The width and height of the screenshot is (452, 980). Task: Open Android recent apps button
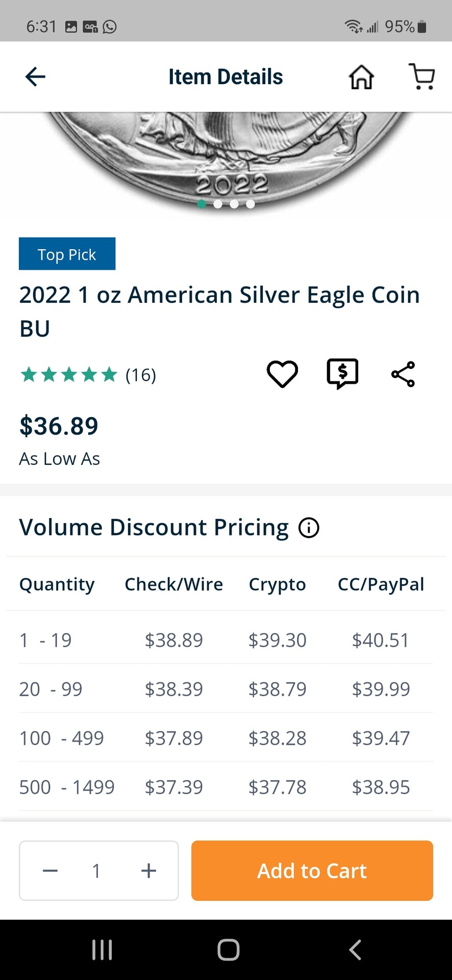point(102,950)
